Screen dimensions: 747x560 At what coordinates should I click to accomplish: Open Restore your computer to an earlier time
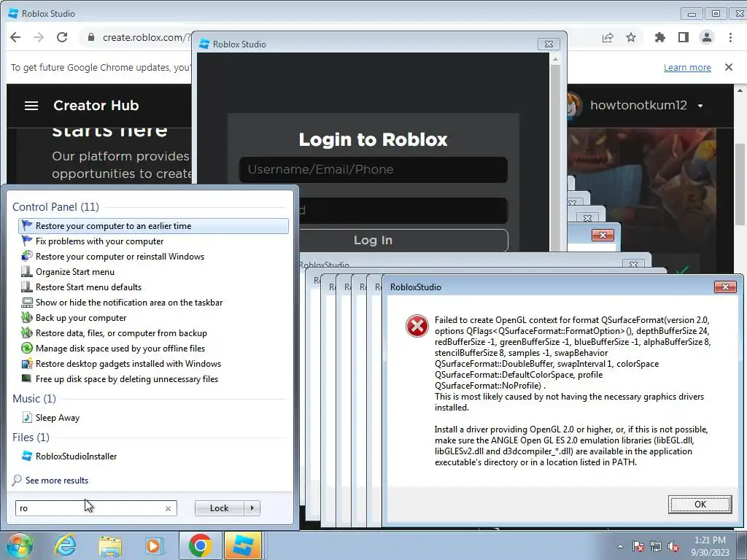point(153,226)
